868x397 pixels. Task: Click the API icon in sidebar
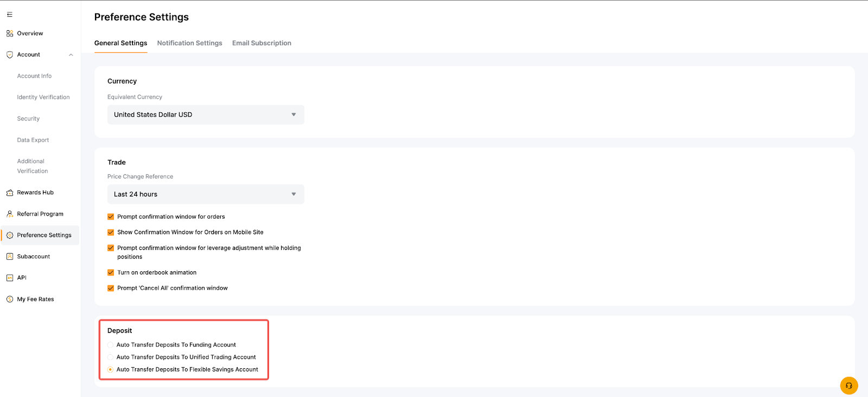pyautogui.click(x=10, y=278)
